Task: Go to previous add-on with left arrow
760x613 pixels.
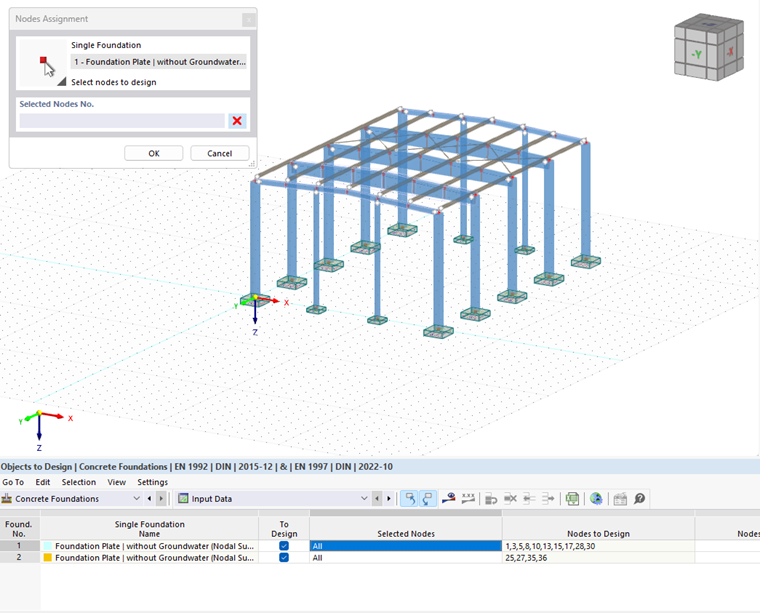Action: pyautogui.click(x=149, y=499)
